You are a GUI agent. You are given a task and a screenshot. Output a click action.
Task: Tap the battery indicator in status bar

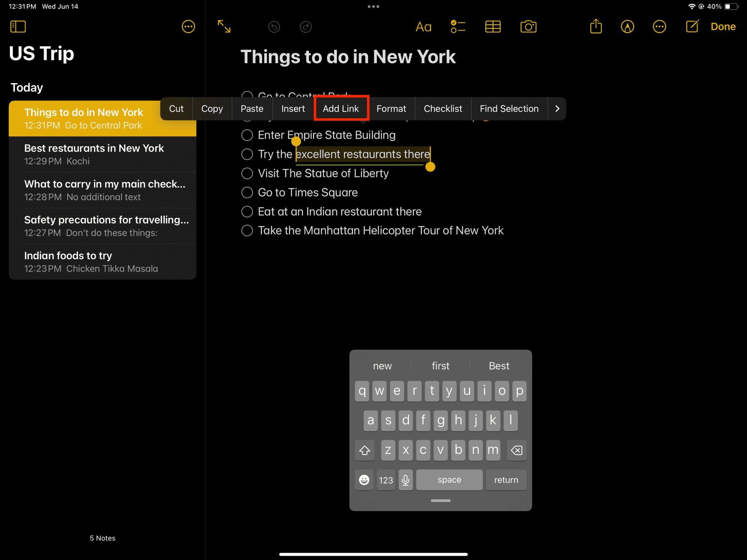coord(731,7)
